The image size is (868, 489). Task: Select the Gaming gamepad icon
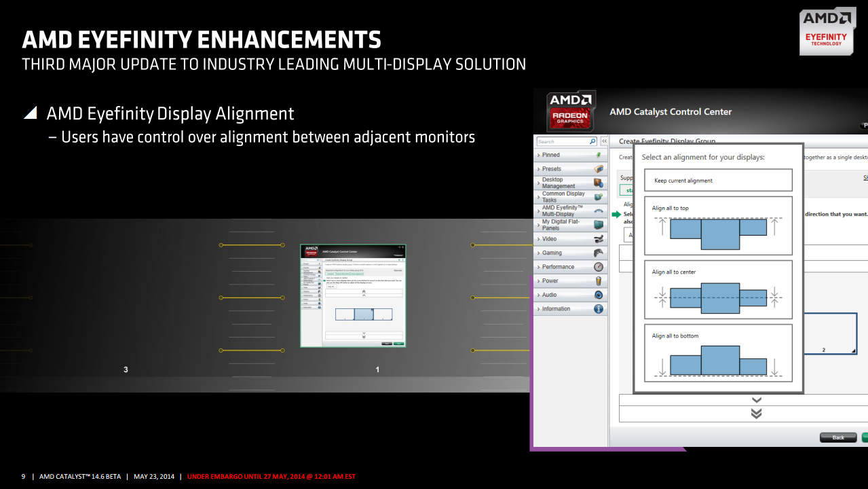599,253
